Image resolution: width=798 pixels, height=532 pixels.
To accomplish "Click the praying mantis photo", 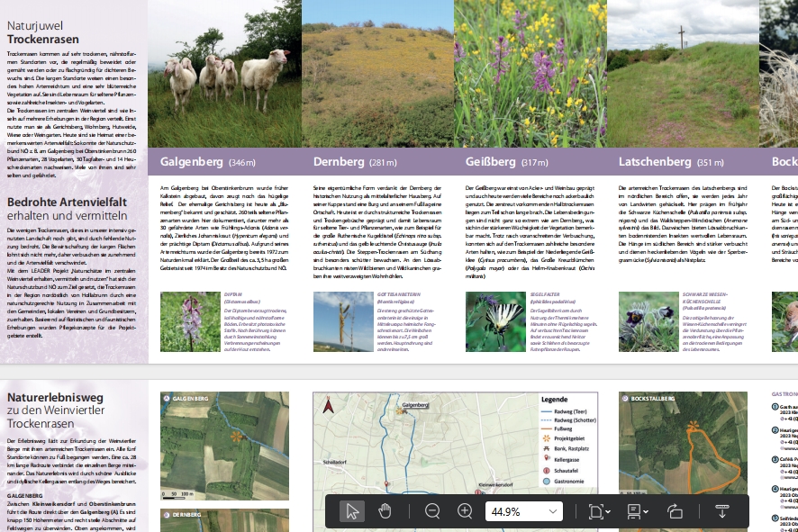I will coord(343,321).
